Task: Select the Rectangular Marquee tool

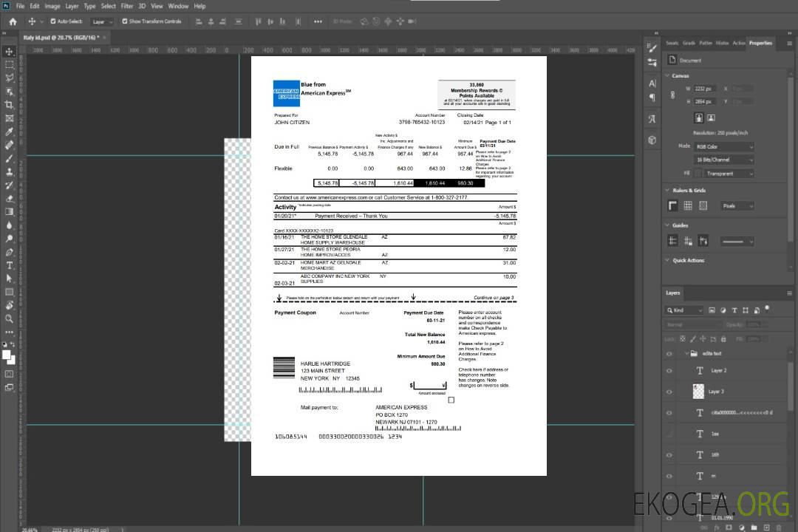Action: tap(9, 65)
